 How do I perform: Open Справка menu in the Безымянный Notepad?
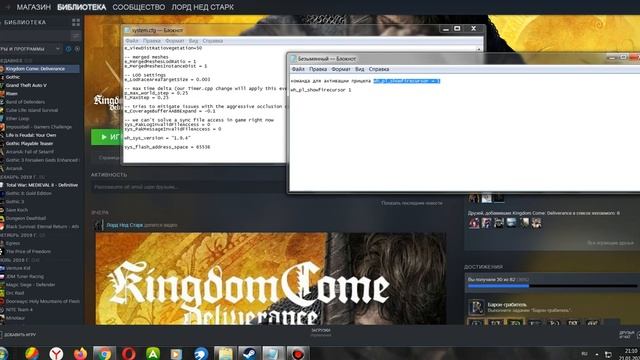[379, 69]
